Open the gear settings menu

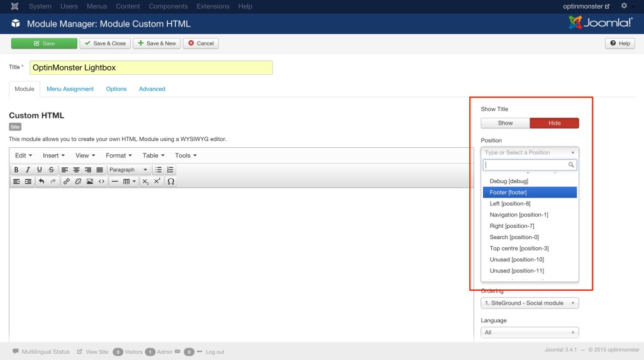624,6
